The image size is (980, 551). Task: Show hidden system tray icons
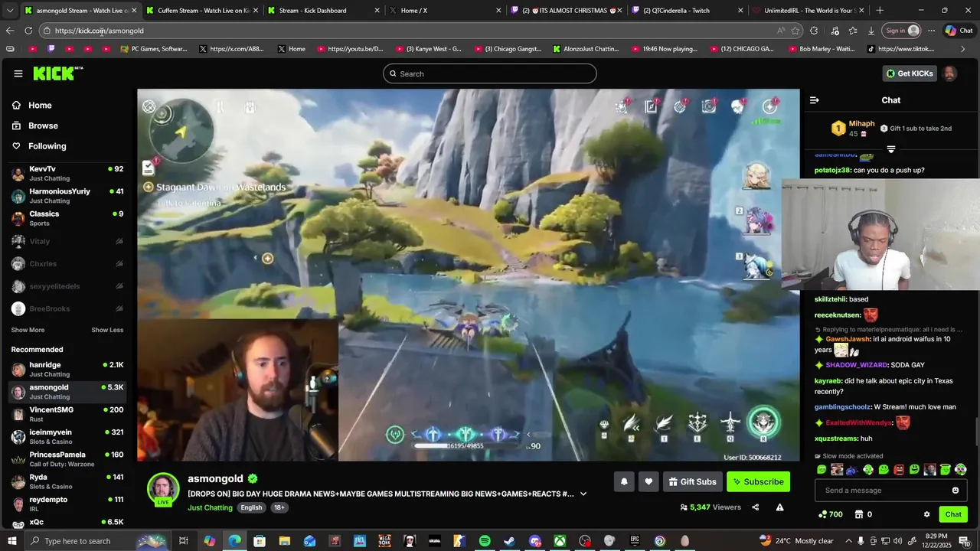tap(848, 541)
